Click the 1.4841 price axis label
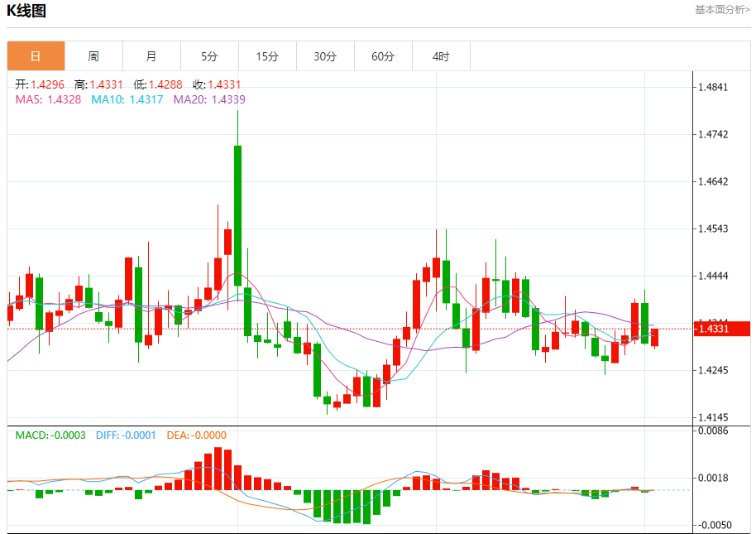Image resolution: width=756 pixels, height=534 pixels. tap(713, 87)
